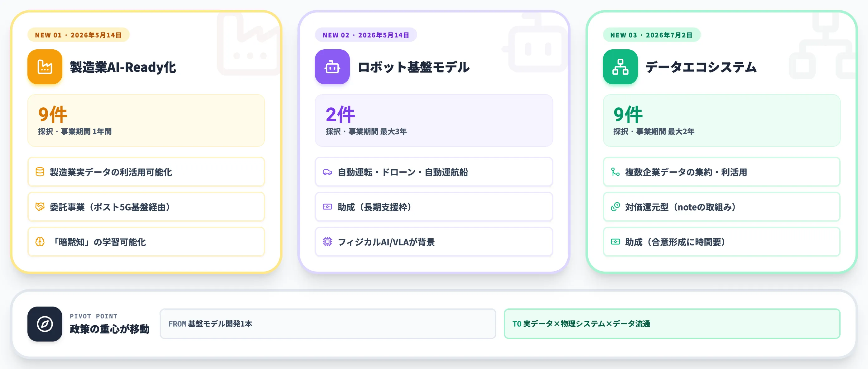Select the NEW 01 · 2026年5月14日 badge
Screen dimensions: 868x369
point(79,35)
